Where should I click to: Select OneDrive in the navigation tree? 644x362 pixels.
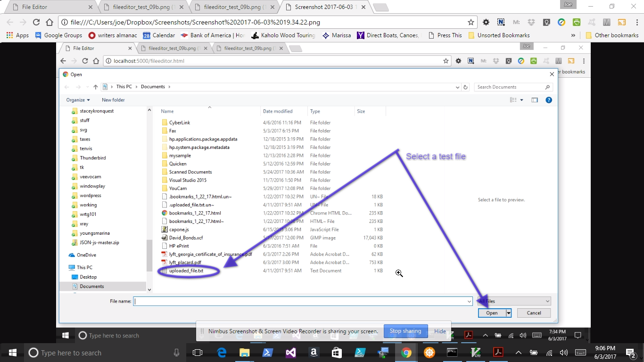(x=86, y=255)
